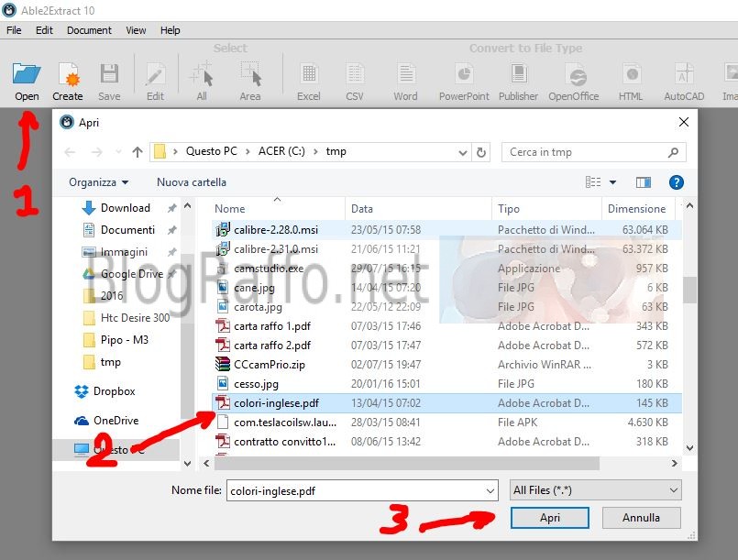Open the Document menu
The height and width of the screenshot is (560, 738).
click(89, 30)
